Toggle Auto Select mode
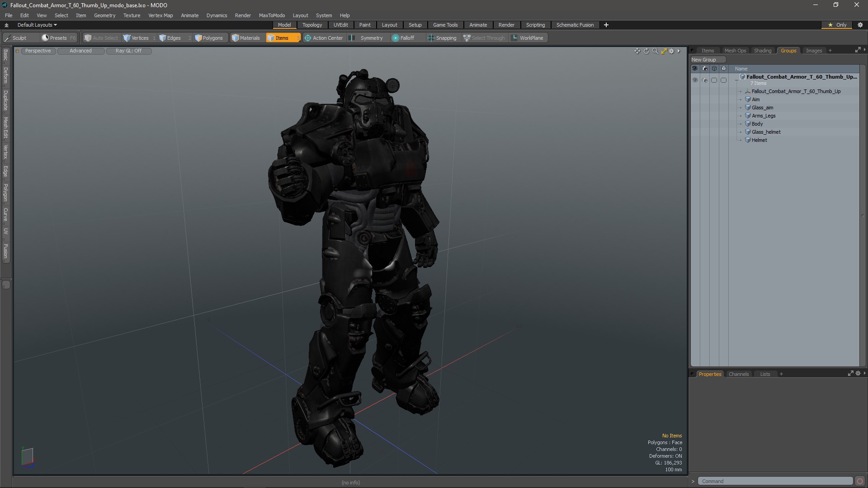The width and height of the screenshot is (868, 488). pyautogui.click(x=101, y=38)
